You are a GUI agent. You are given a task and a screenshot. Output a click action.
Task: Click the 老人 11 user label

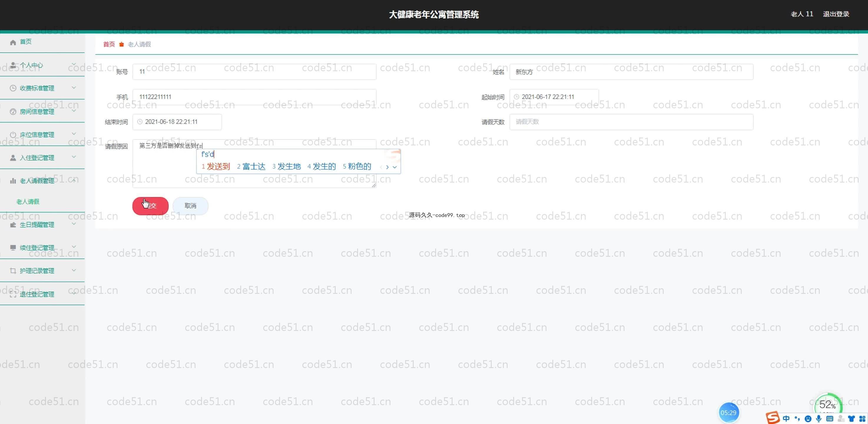coord(802,14)
